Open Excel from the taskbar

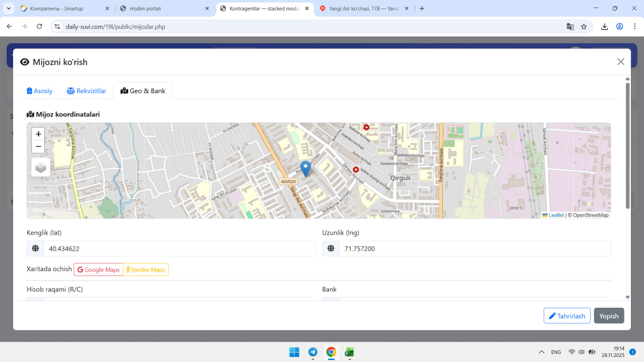pyautogui.click(x=349, y=352)
